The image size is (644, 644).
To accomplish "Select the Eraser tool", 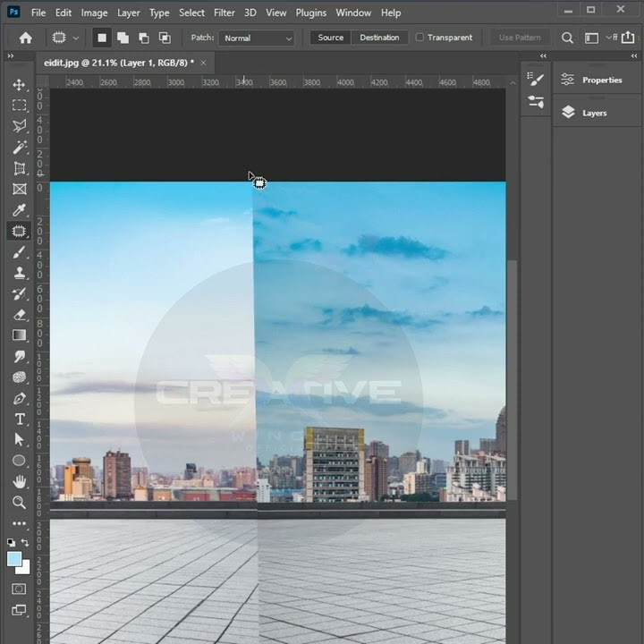I will 19,314.
